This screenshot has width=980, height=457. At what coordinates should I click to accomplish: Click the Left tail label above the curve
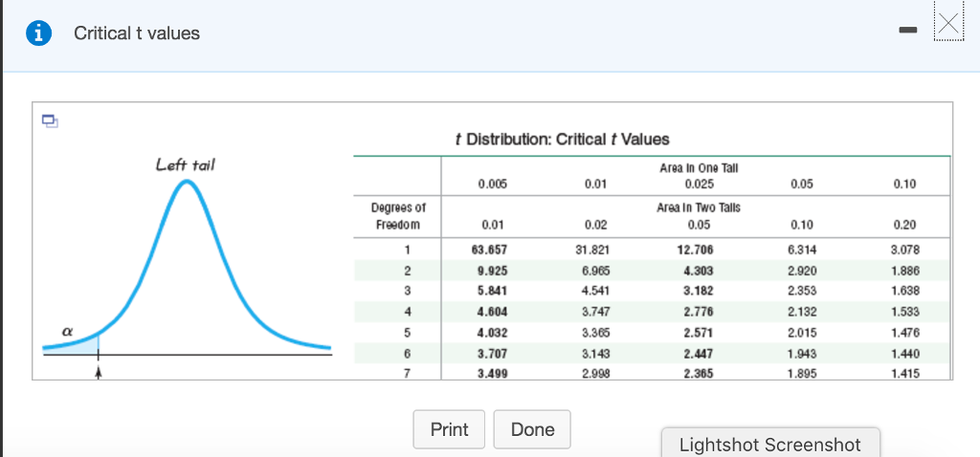(185, 165)
